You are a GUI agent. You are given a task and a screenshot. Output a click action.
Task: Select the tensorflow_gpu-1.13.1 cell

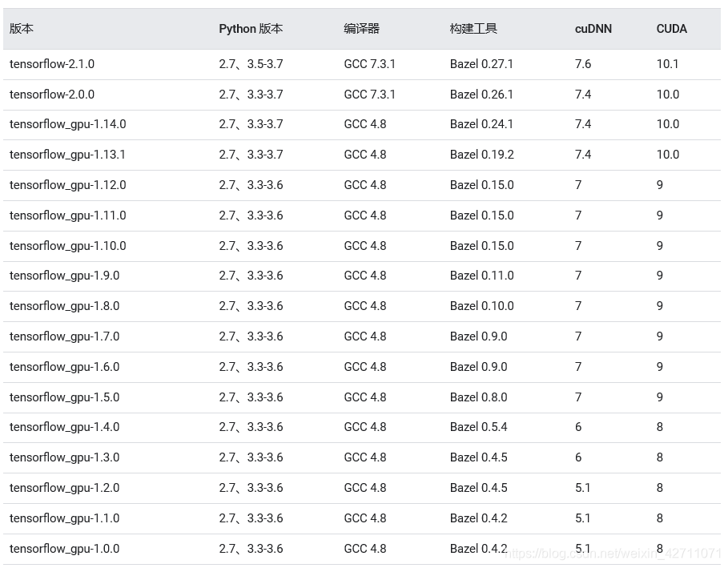point(67,155)
